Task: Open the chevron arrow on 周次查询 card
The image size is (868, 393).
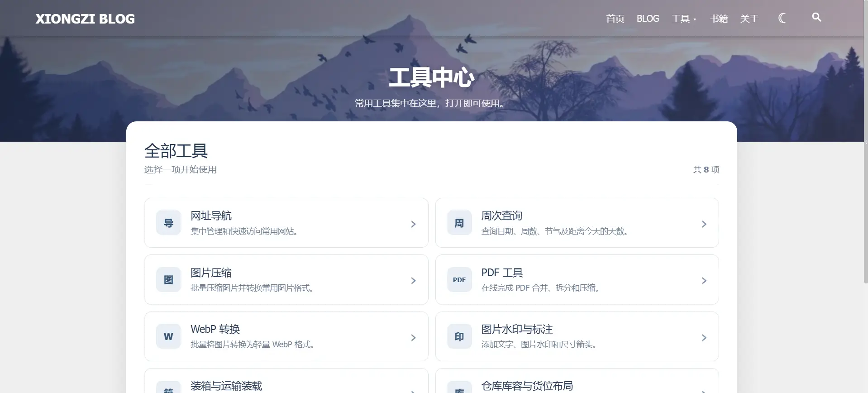Action: pos(704,224)
